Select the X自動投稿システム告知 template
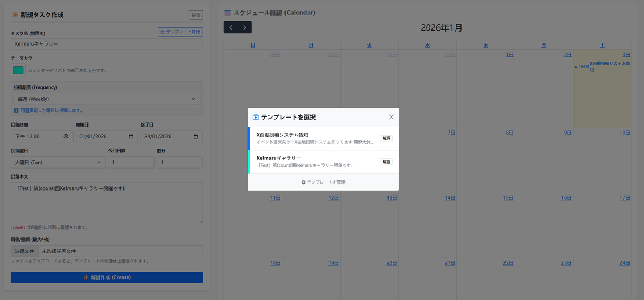 click(x=323, y=138)
